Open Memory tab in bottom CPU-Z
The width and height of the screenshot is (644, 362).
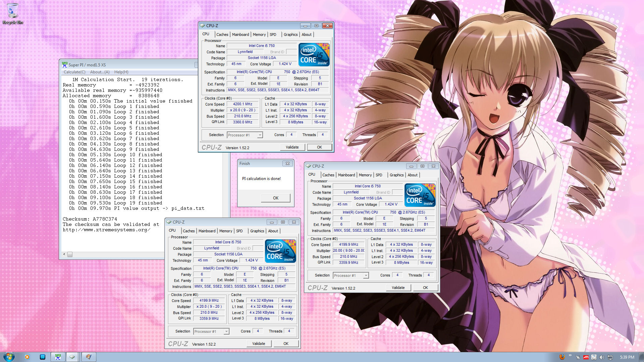(x=226, y=231)
